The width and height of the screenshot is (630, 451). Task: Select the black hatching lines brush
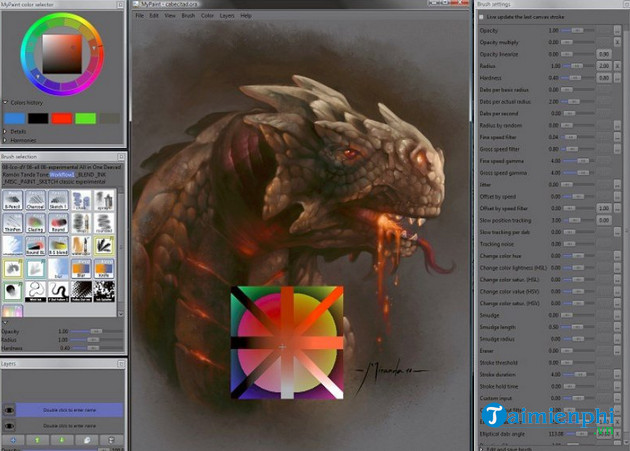coord(81,292)
